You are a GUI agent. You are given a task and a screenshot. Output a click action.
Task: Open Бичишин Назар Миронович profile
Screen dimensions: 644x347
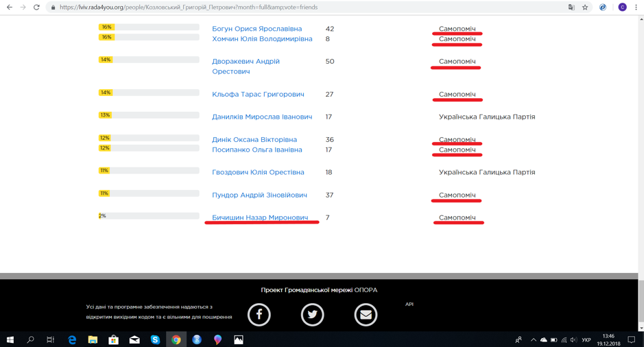[260, 217]
